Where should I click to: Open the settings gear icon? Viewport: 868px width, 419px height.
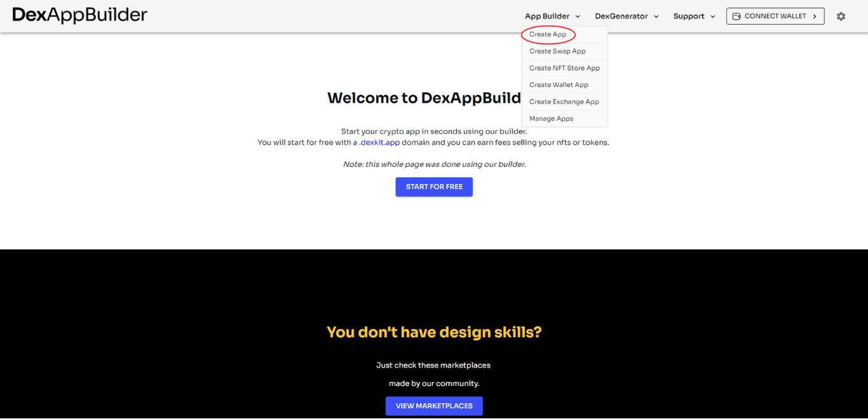(841, 16)
